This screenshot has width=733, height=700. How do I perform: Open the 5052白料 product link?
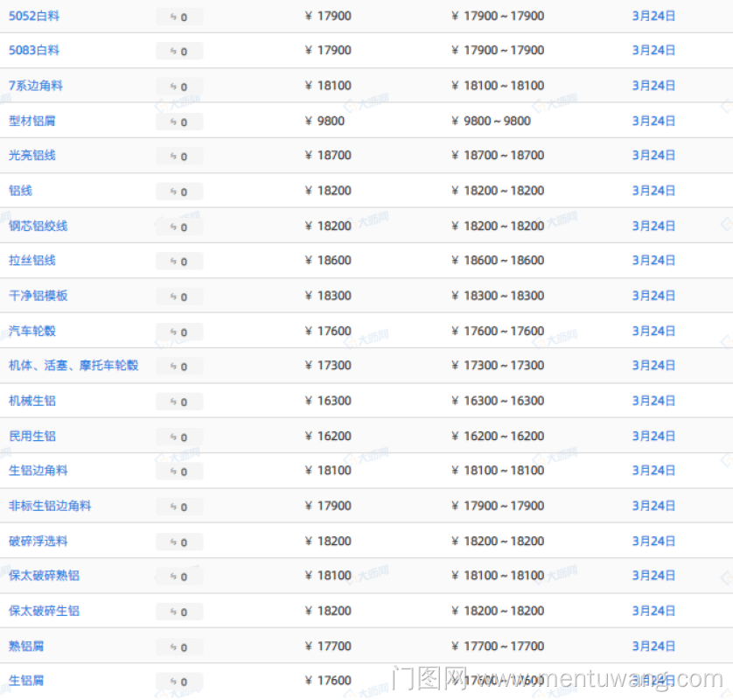click(34, 16)
